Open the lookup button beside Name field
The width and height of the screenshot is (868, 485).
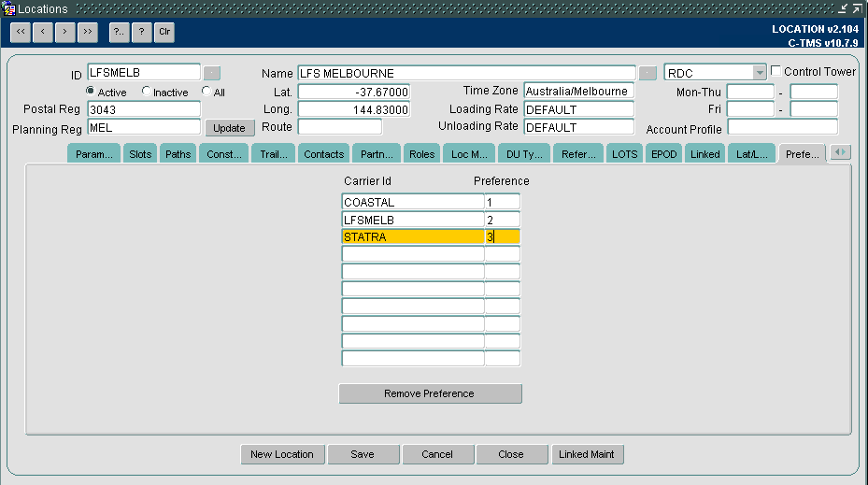[x=647, y=73]
